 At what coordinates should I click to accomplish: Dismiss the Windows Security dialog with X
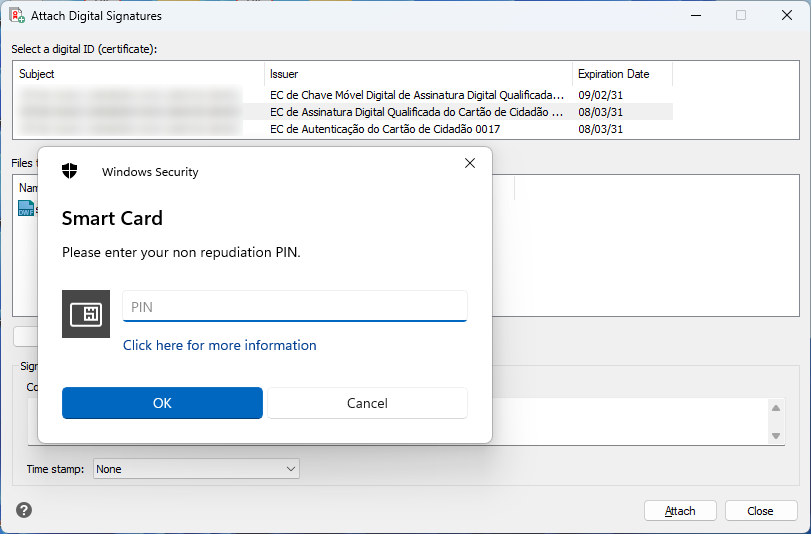470,163
